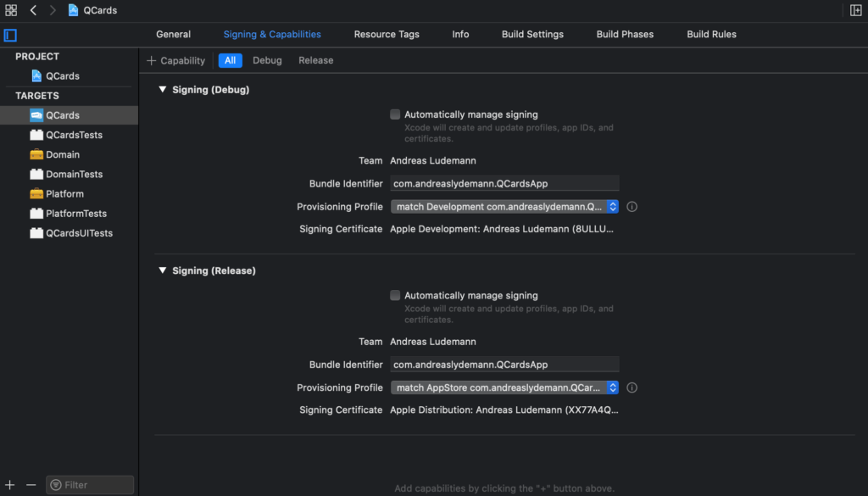Open the Release AppStore provisioning profile dropdown
The width and height of the screenshot is (868, 496).
504,387
